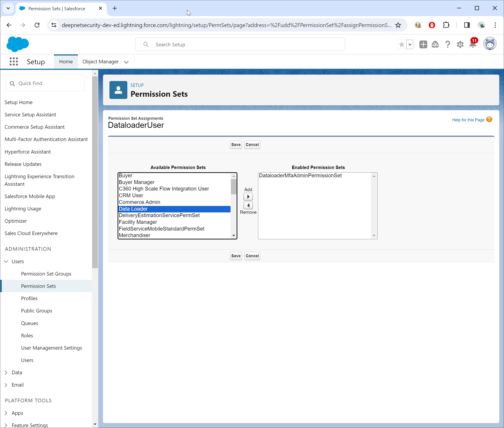Click the Remove arrow button

(x=248, y=205)
